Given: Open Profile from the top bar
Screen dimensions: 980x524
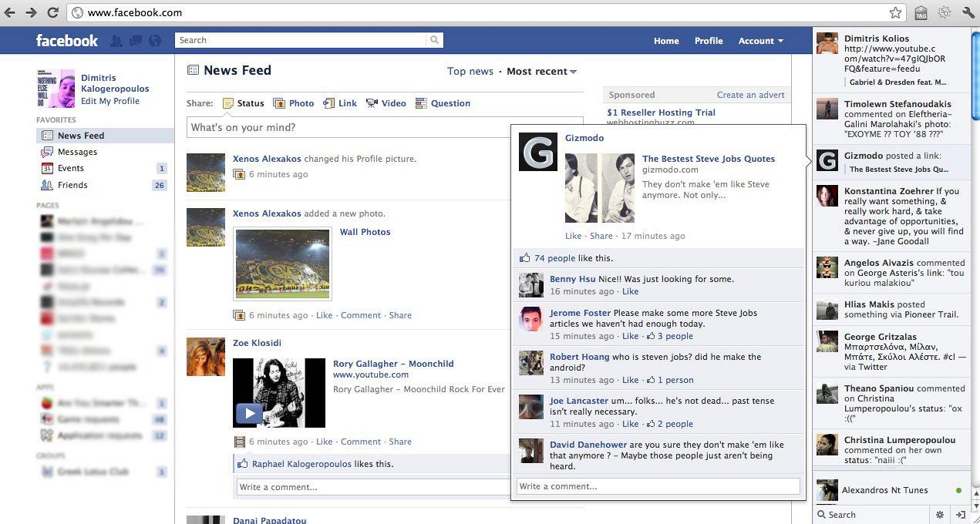Looking at the screenshot, I should 709,41.
